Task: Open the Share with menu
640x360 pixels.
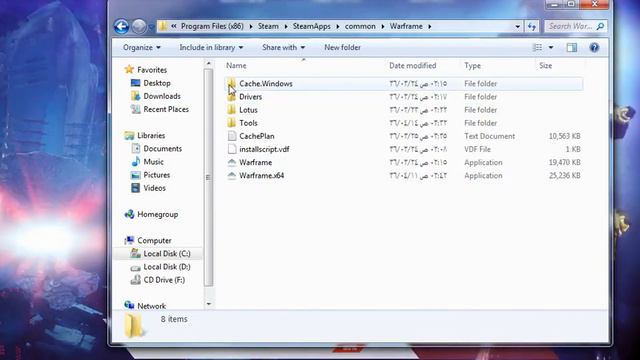Action: 283,47
